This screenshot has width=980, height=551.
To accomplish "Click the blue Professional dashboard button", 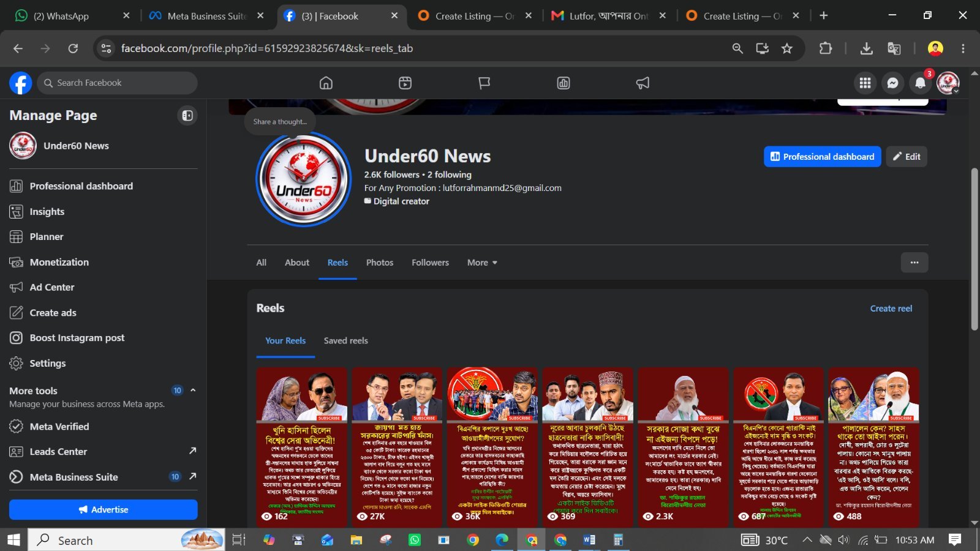I will pyautogui.click(x=822, y=157).
